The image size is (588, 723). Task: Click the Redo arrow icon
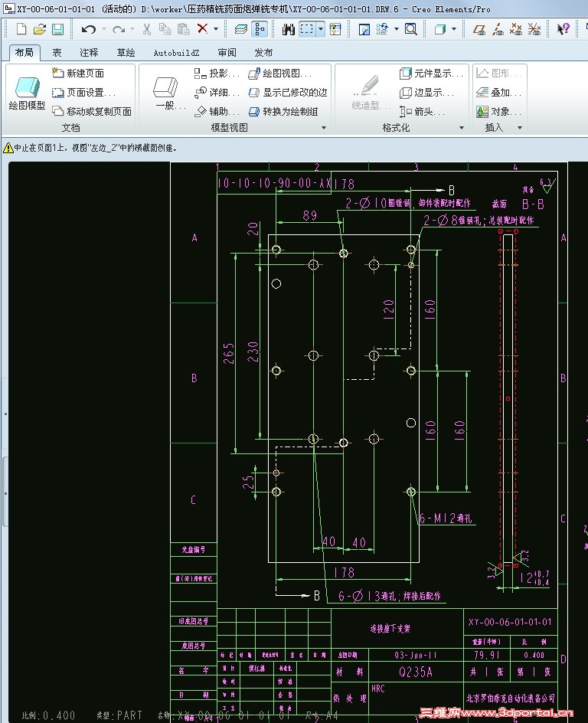tap(119, 29)
